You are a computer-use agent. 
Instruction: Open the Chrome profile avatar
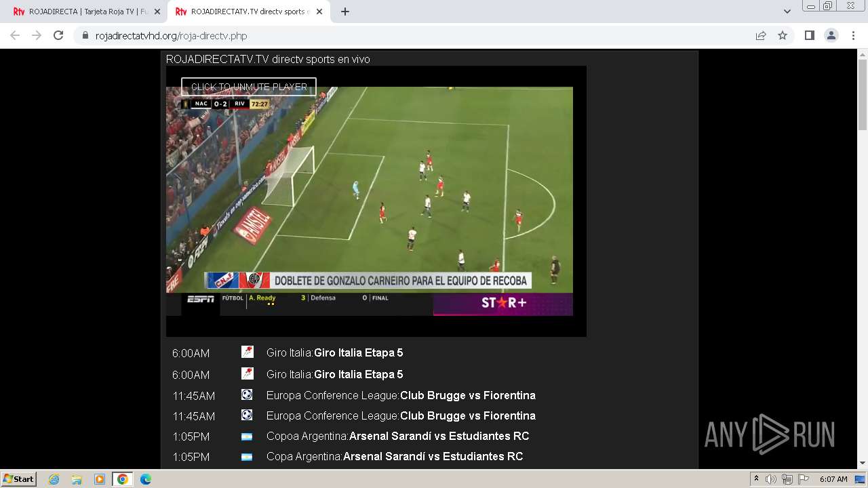[831, 36]
